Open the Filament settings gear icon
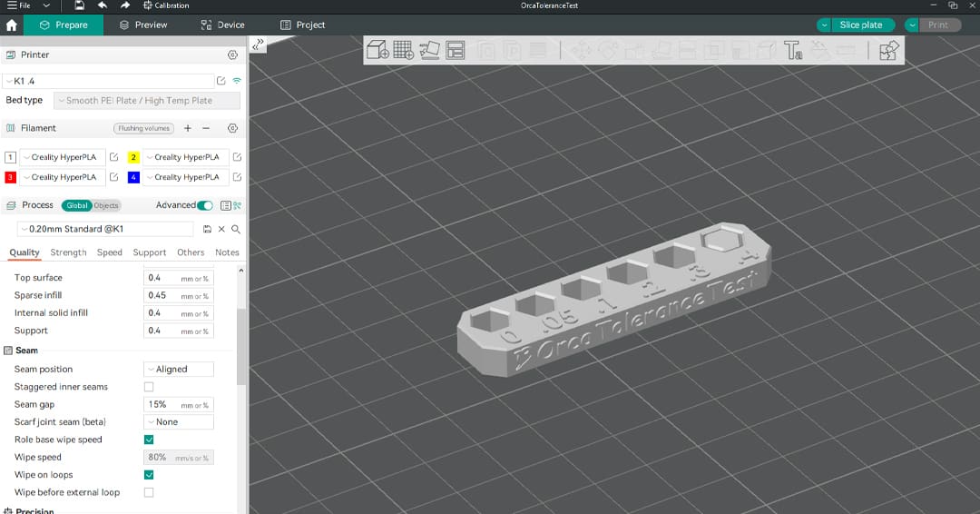The height and width of the screenshot is (514, 980). [x=232, y=128]
